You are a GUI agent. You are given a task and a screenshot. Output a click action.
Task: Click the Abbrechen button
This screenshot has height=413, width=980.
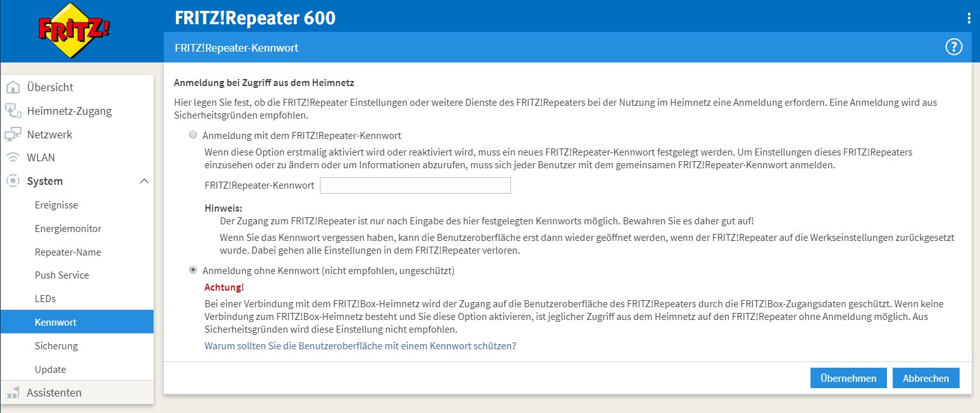pos(926,378)
